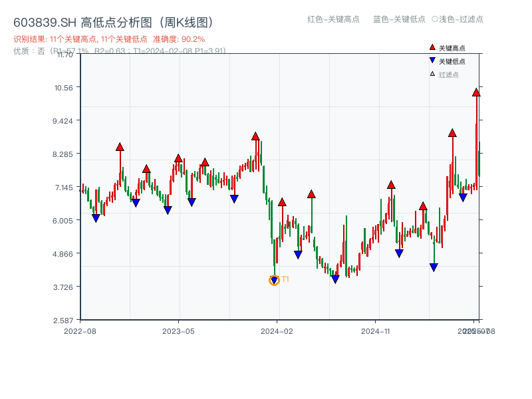Viewport: 532px width, 399px height.
Task: Select the first blue triangle near 2022-08
Action: click(x=96, y=217)
